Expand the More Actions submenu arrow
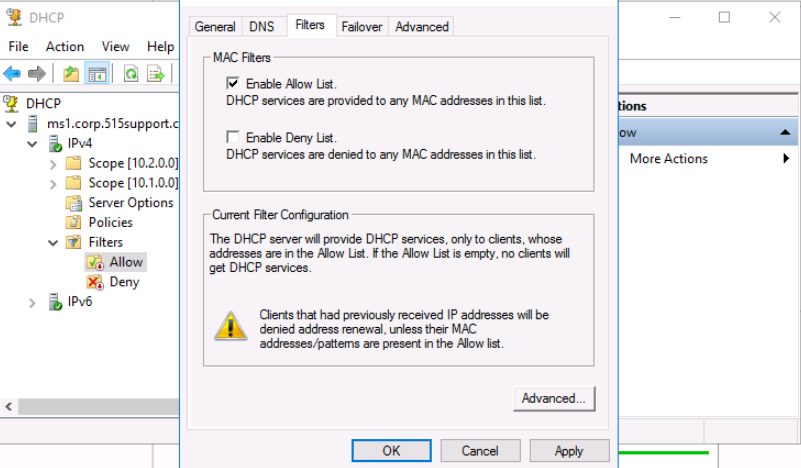This screenshot has height=468, width=801. [786, 159]
